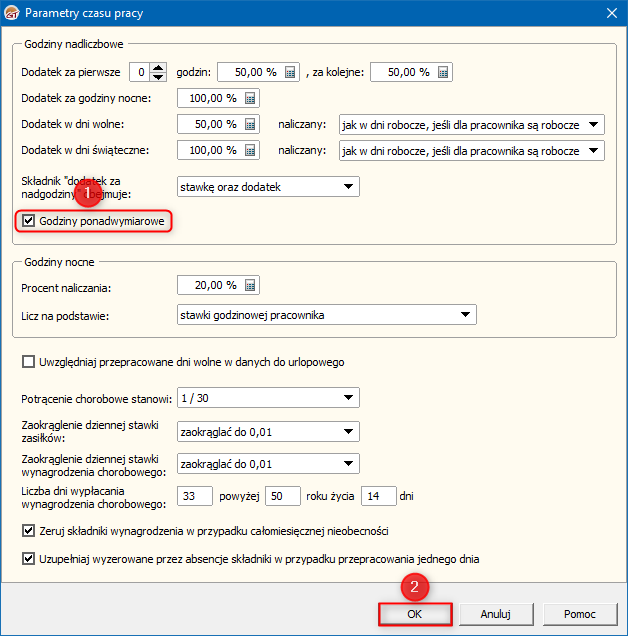
Task: Open 'Zaokrąglenie dziennej stawki zasiłków' dropdown
Action: click(268, 432)
